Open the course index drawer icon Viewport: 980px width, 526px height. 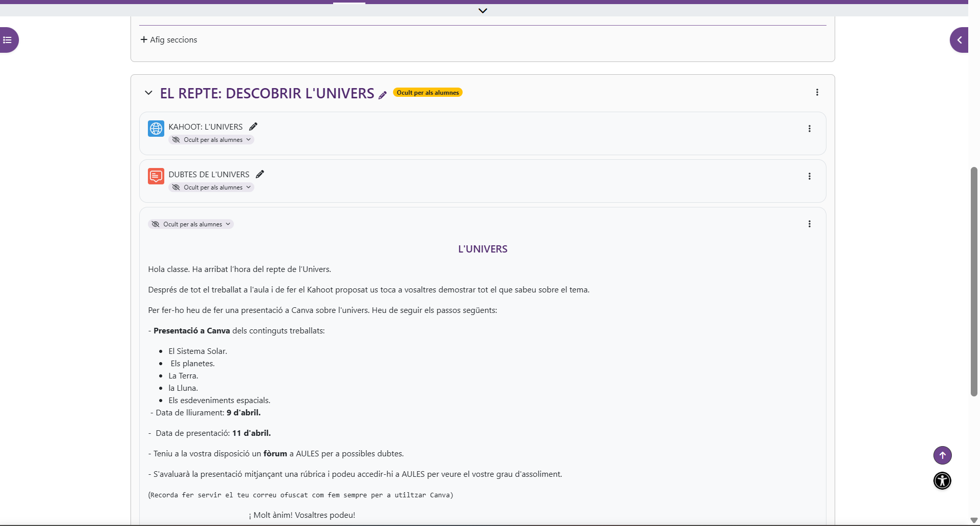click(x=7, y=40)
